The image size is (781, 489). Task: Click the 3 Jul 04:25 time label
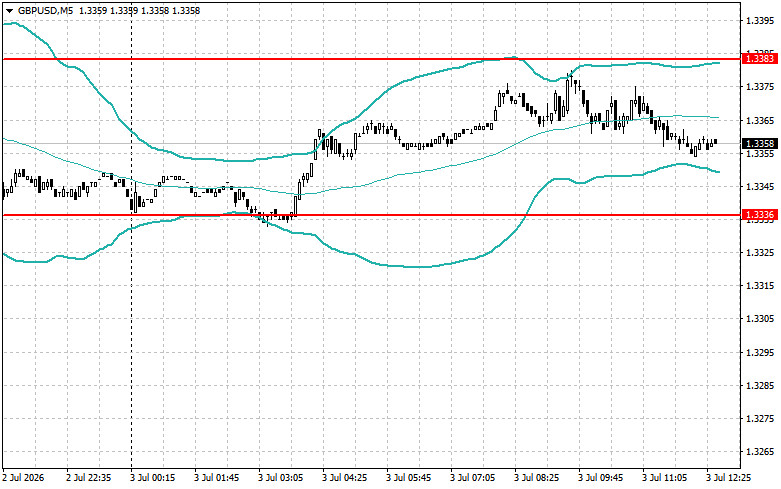345,478
